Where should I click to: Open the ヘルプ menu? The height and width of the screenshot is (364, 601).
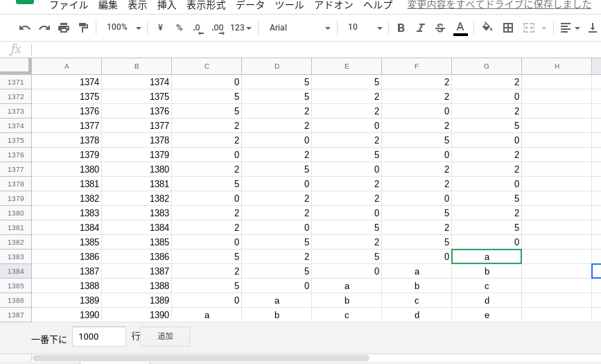(x=378, y=5)
